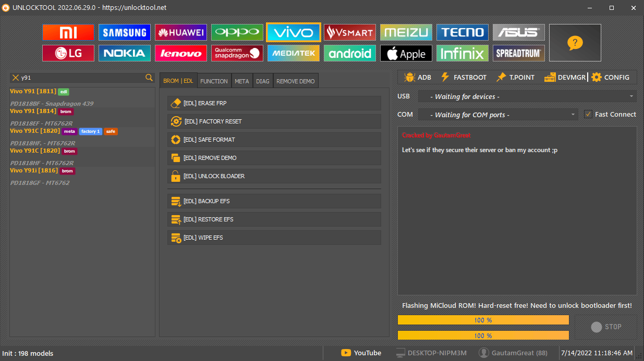Viewport: 644px width, 361px height.
Task: Click the search magnifier icon
Action: point(149,77)
